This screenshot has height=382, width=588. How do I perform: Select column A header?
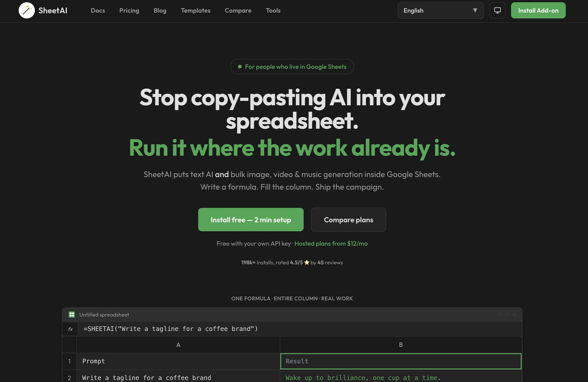click(178, 344)
